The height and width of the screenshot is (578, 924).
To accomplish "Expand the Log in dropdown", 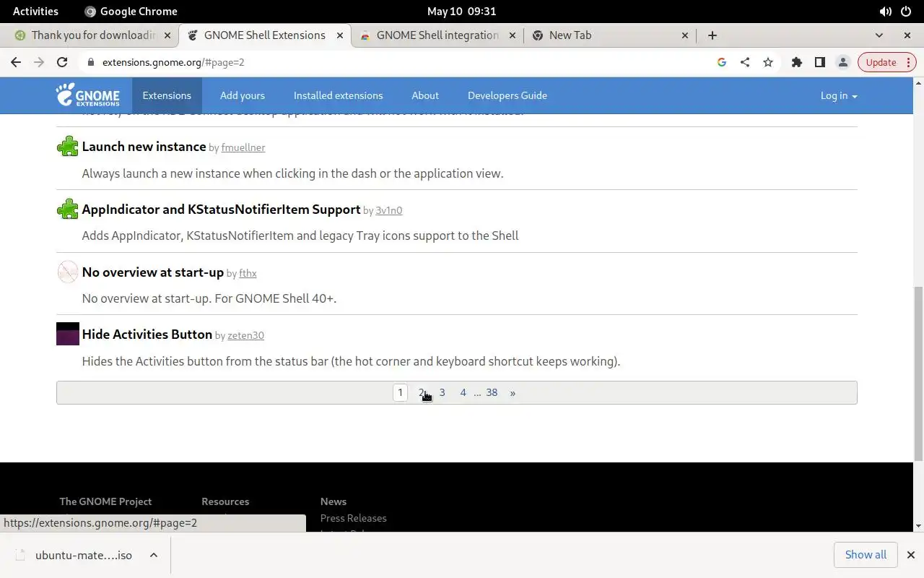I will (x=839, y=95).
